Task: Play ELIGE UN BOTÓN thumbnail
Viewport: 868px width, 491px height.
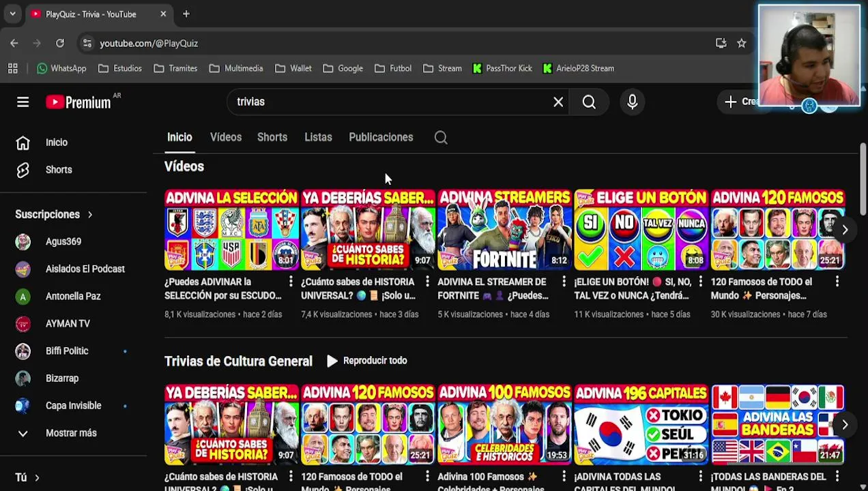Action: pyautogui.click(x=641, y=230)
